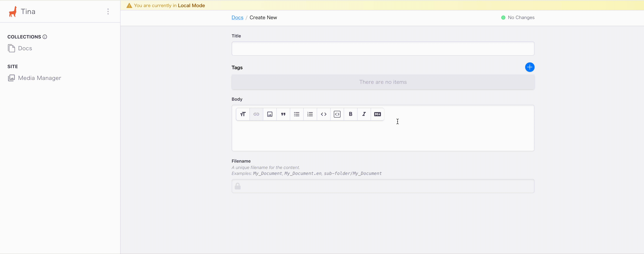Open Media Manager
Screen dimensions: 644x254
tap(39, 78)
